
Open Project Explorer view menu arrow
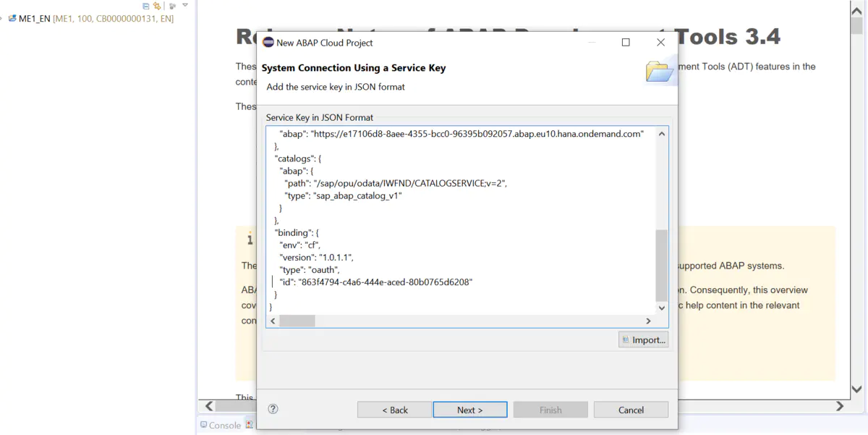tap(185, 5)
